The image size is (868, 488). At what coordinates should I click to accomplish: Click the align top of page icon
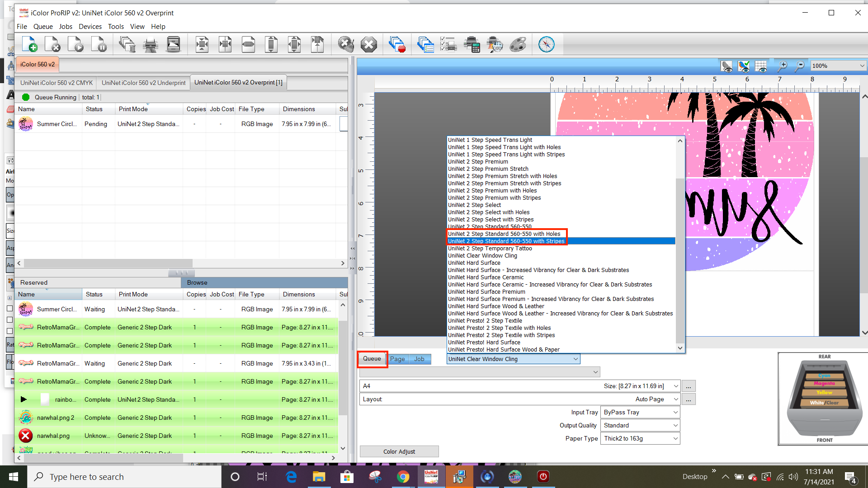(x=317, y=44)
